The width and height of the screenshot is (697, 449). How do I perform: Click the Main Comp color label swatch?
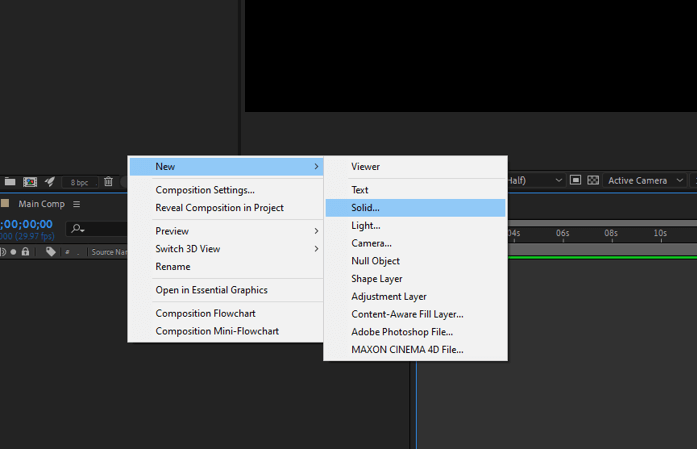point(5,203)
